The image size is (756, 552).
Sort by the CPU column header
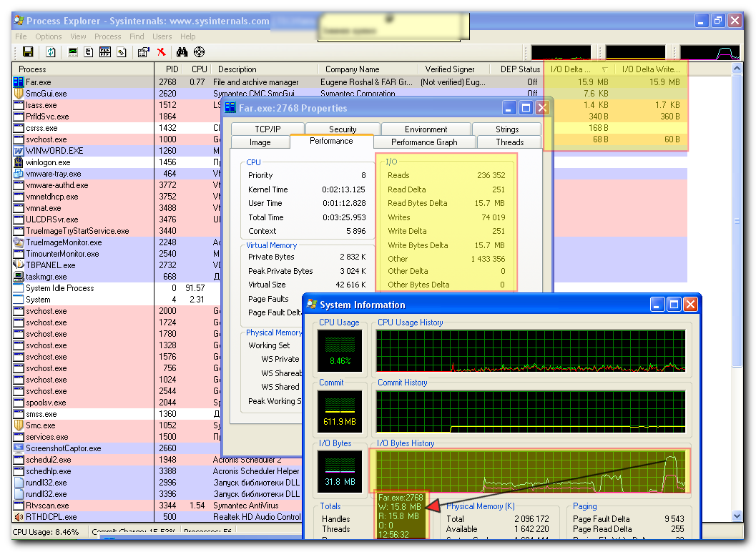[x=196, y=69]
